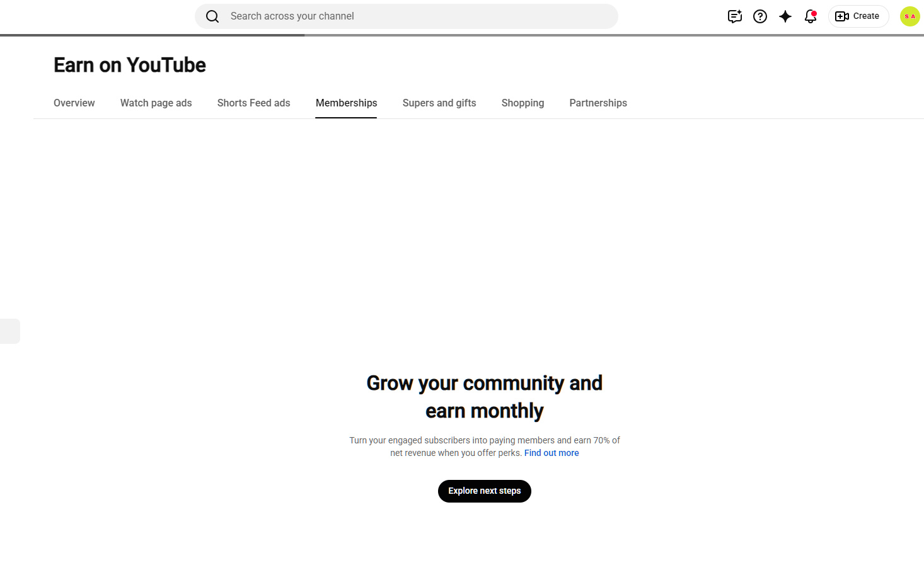Viewport: 924px width, 575px height.
Task: Click the 'Turn your engaged subscribers' description text
Action: coord(485,447)
